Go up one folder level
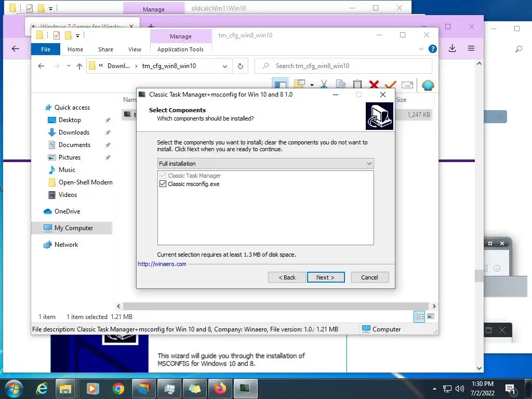Image resolution: width=532 pixels, height=399 pixels. 79,66
